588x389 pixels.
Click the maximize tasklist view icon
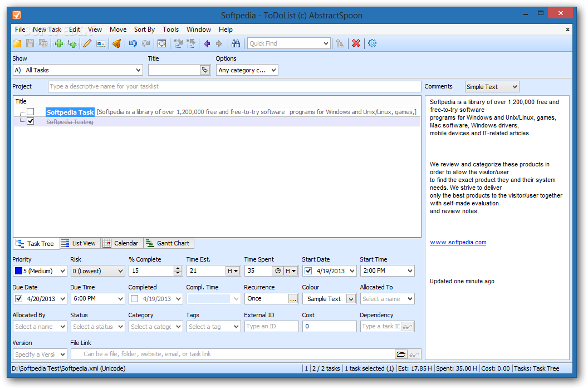coord(161,43)
